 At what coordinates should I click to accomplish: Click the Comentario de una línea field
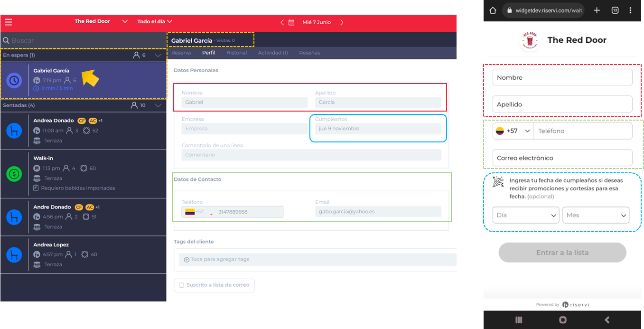311,155
